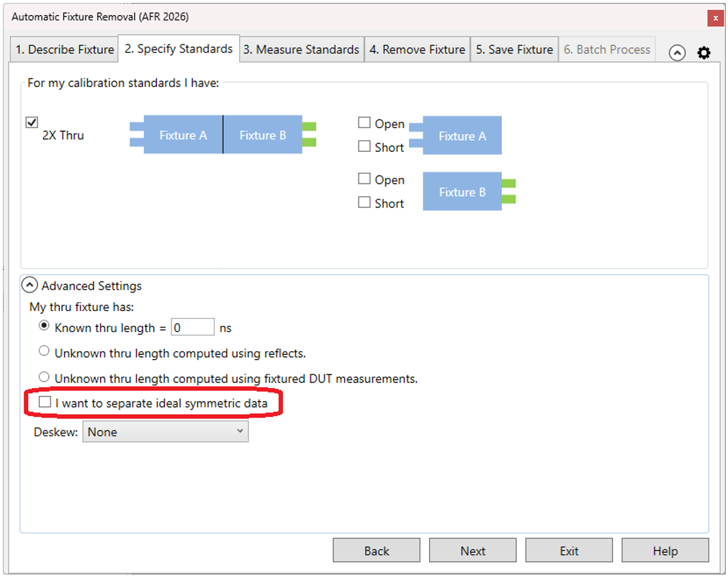Check 'I want to separate ideal symmetric data'
Viewport: 728px width, 576px height.
[x=45, y=402]
